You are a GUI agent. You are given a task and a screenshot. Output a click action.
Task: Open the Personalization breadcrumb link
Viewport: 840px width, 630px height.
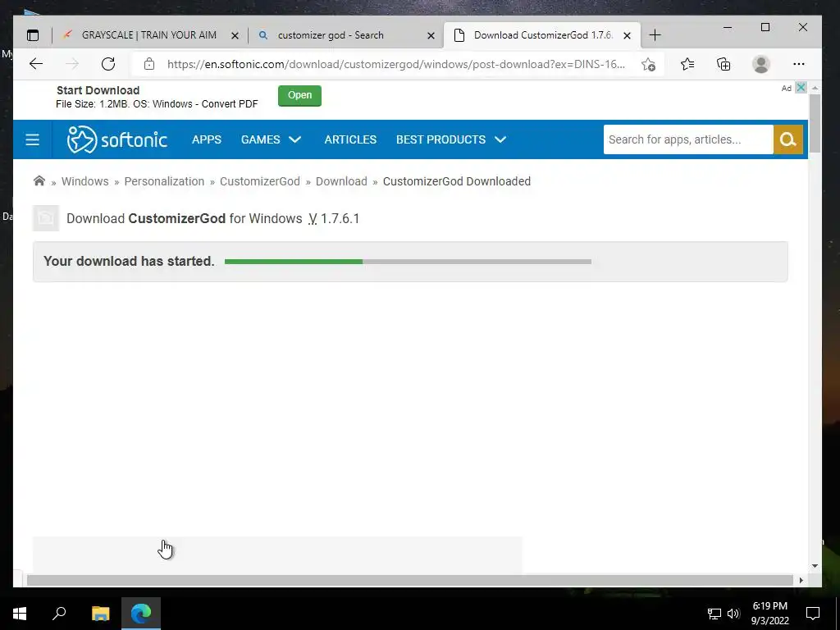164,181
